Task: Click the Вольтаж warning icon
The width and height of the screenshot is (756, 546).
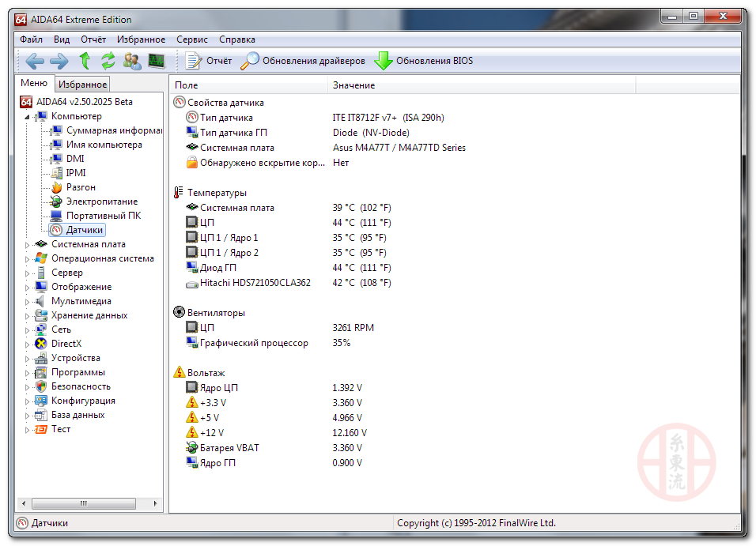Action: point(179,372)
